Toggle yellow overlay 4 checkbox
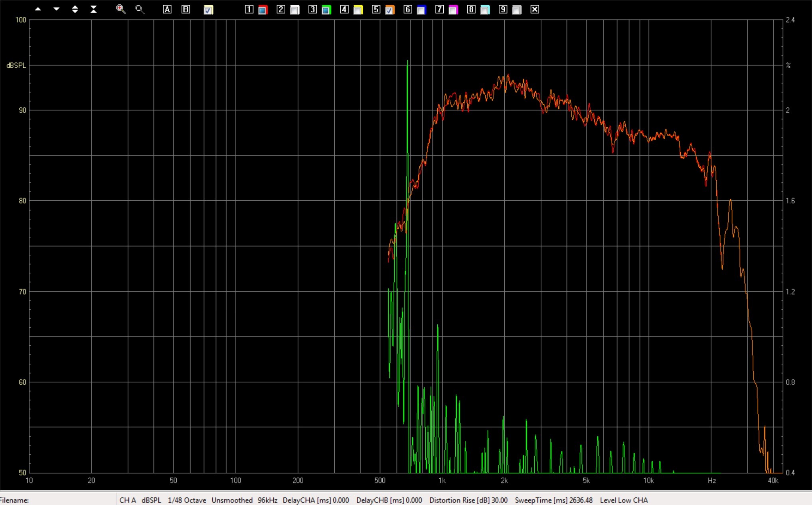The height and width of the screenshot is (505, 812). coord(358,10)
